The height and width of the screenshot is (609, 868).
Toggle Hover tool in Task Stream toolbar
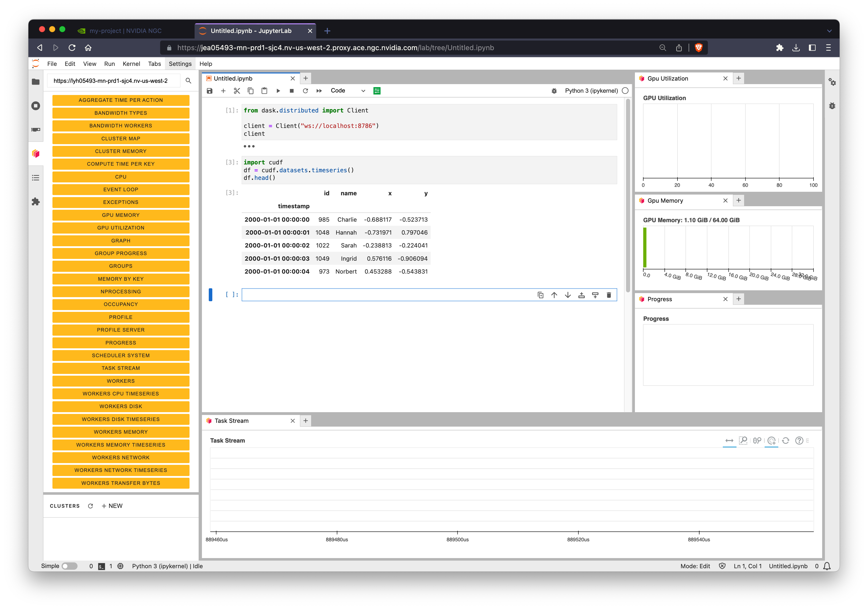pyautogui.click(x=771, y=441)
